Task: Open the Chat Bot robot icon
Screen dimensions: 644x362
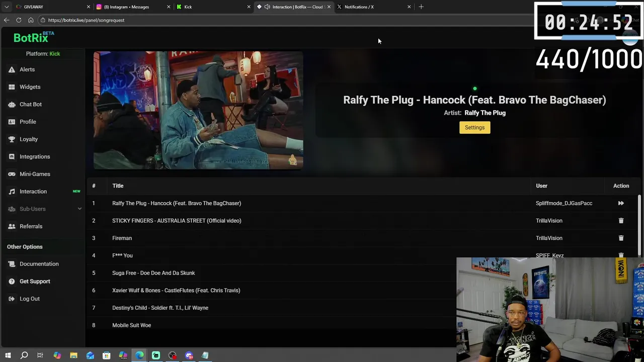Action: (12, 104)
